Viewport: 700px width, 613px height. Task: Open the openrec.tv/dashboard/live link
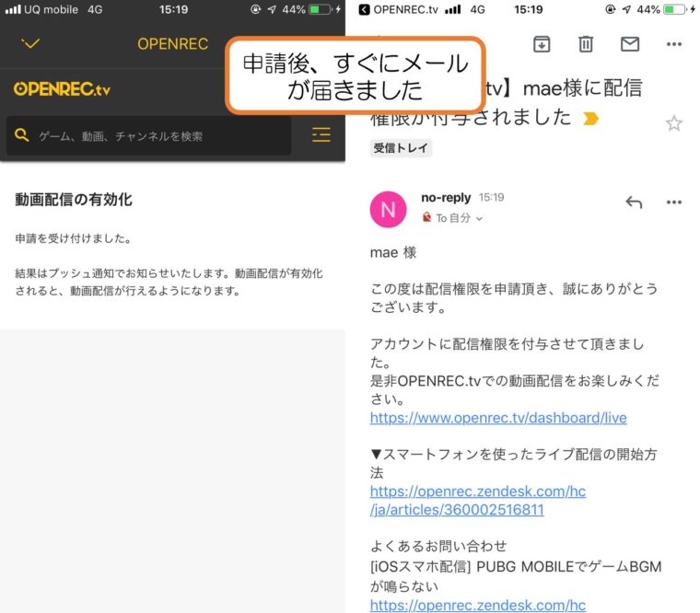tap(498, 418)
